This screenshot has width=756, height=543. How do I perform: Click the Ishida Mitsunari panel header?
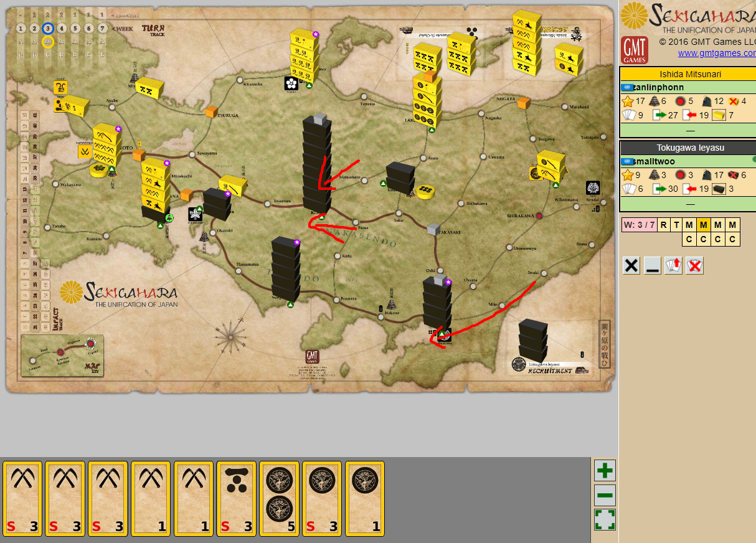(687, 74)
